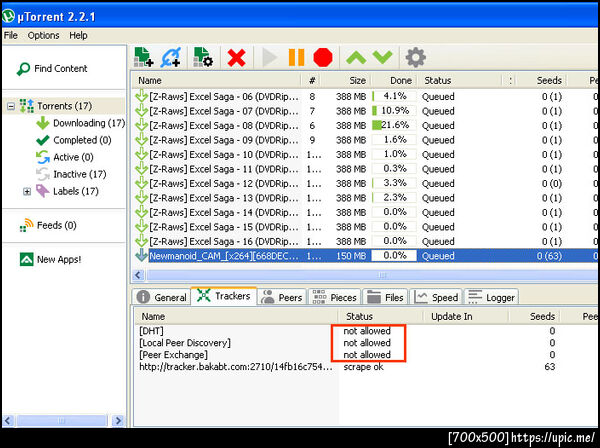Click the Find Content magnifier icon

click(23, 69)
